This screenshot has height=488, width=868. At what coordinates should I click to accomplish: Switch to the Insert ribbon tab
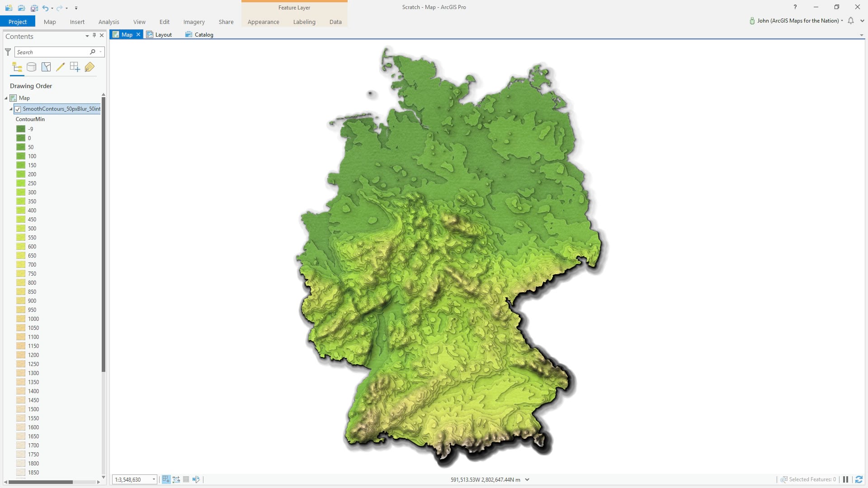pos(77,22)
